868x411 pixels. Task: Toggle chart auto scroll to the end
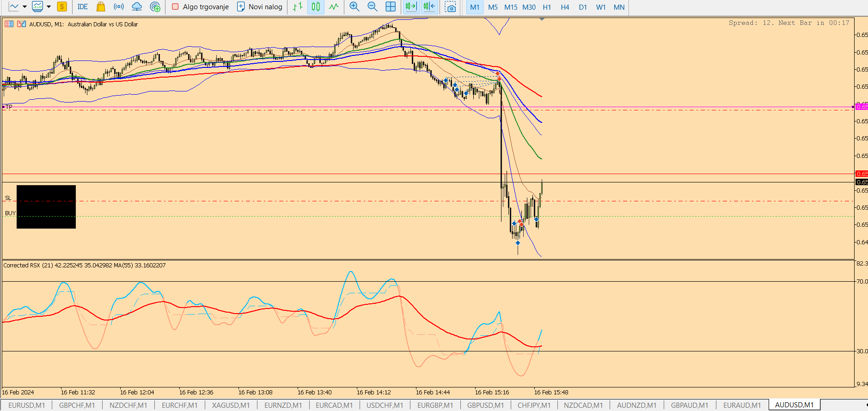point(411,6)
